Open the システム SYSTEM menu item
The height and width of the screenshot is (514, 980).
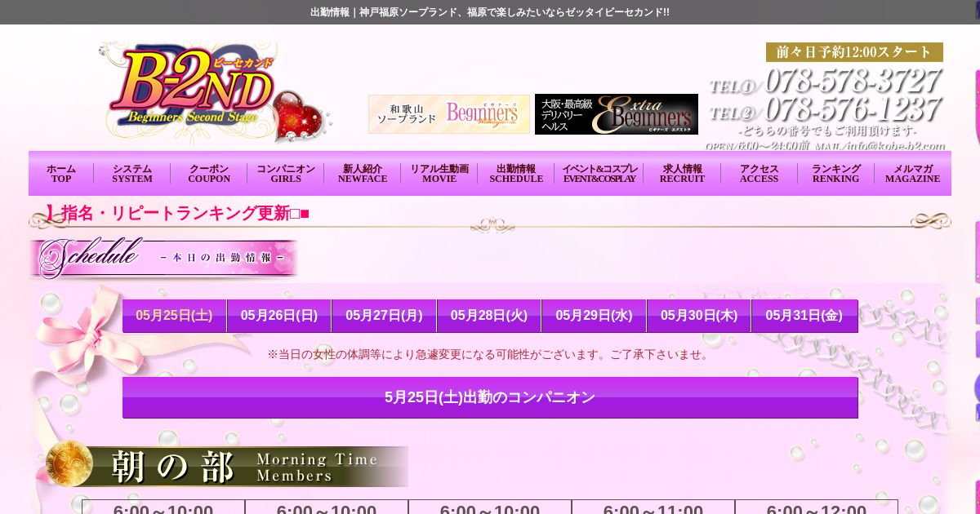click(x=132, y=174)
